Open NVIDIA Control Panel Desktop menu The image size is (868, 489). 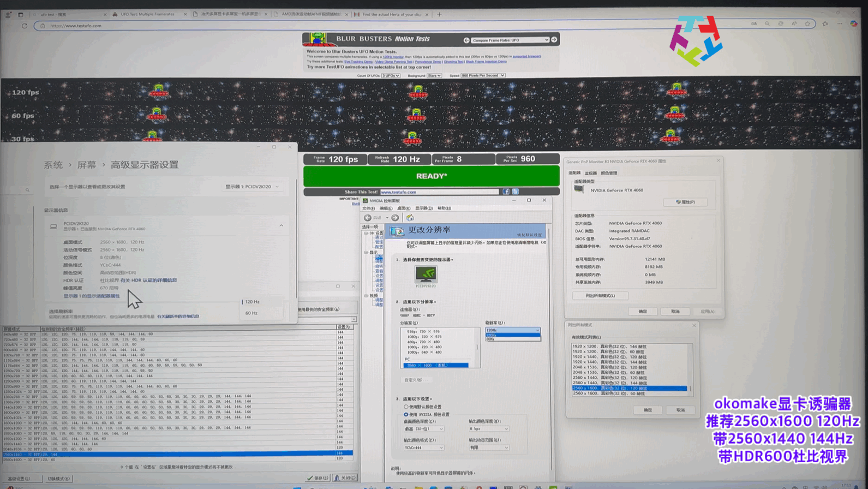[x=404, y=208]
